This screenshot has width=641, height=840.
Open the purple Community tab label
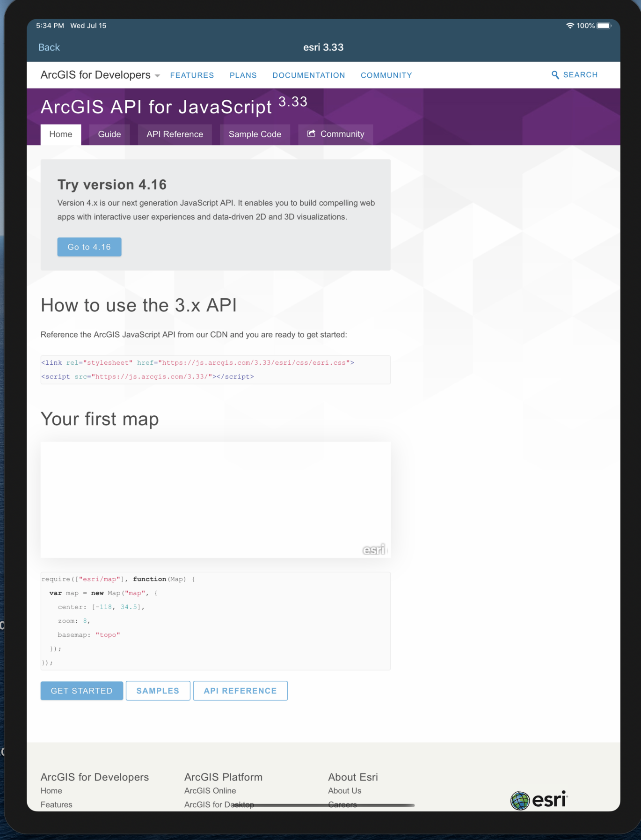coord(342,134)
